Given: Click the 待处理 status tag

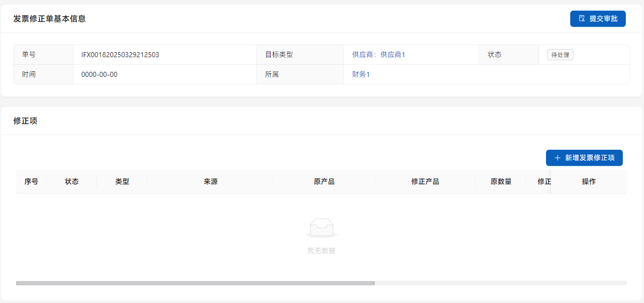Looking at the screenshot, I should tap(560, 55).
